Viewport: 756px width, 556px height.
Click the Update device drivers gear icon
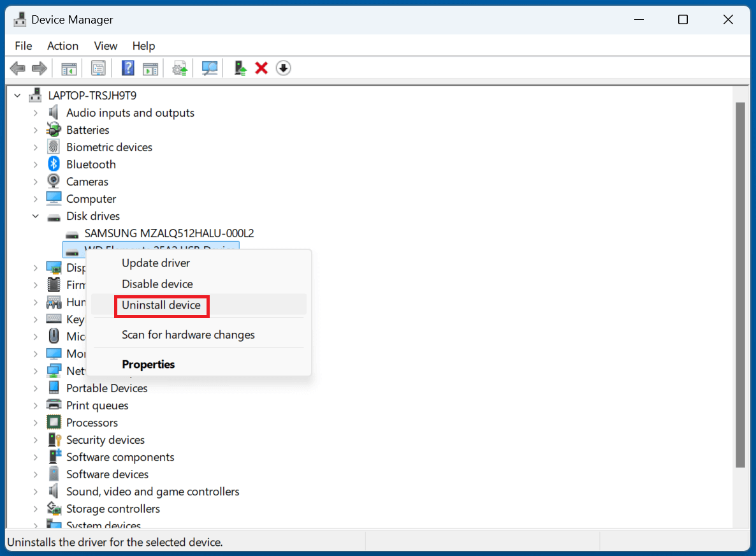pos(179,68)
